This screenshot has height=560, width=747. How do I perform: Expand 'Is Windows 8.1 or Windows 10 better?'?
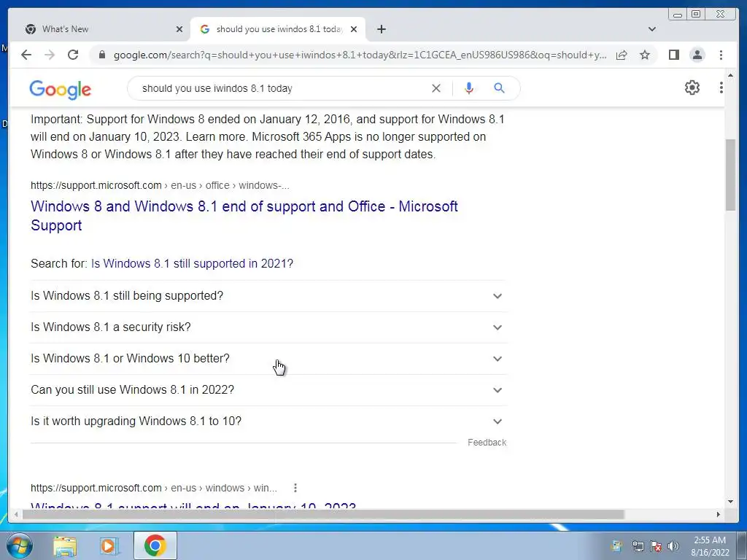point(268,359)
